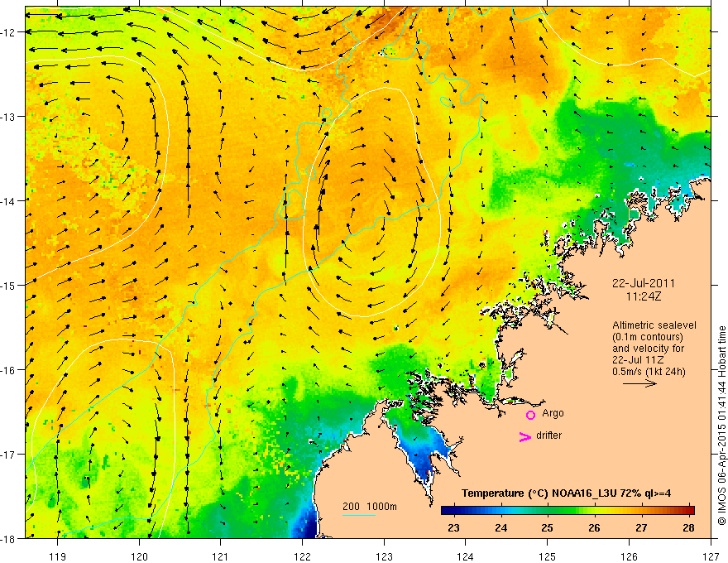Click the -12 latitude axis label

click(x=9, y=32)
